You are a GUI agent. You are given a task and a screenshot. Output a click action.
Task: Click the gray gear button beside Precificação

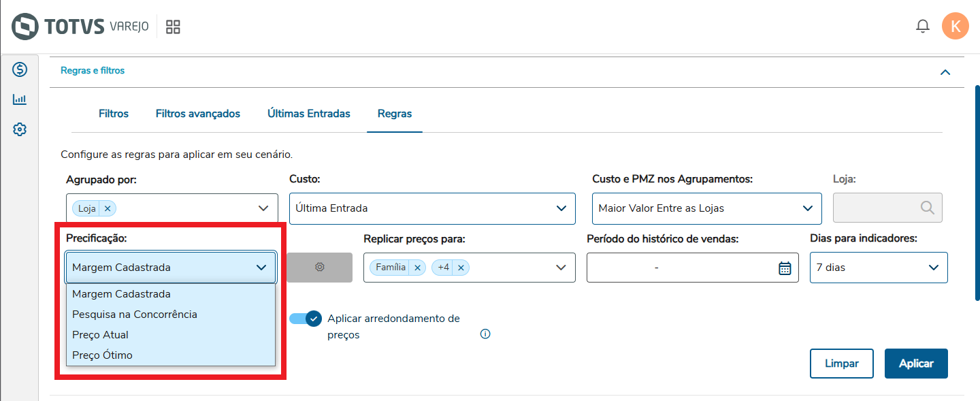point(319,268)
